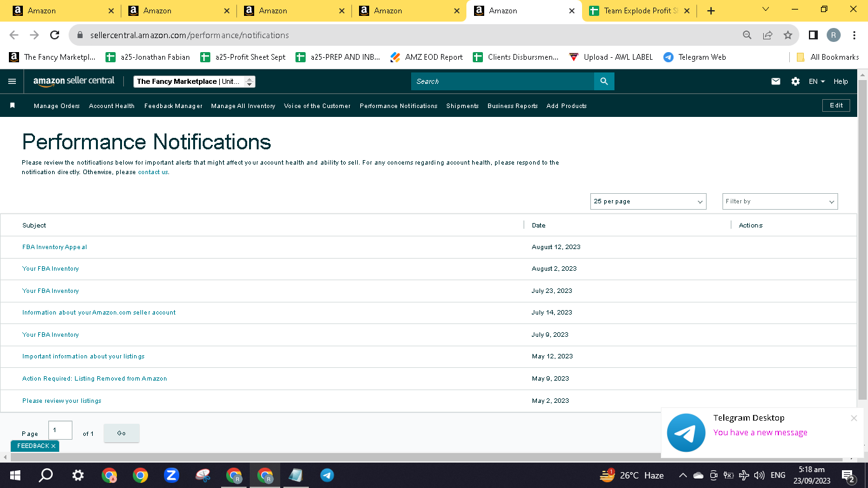This screenshot has width=868, height=488.
Task: Open Account Health in the nav bar
Action: [x=112, y=106]
